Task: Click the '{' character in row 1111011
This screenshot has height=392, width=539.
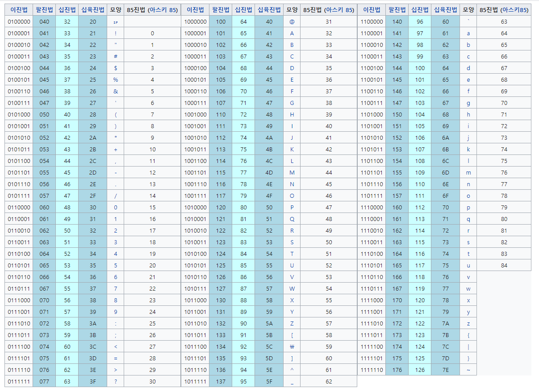Action: click(468, 335)
